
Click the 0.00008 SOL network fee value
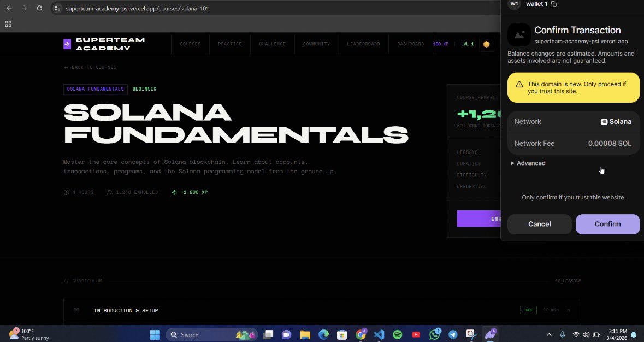(x=610, y=143)
